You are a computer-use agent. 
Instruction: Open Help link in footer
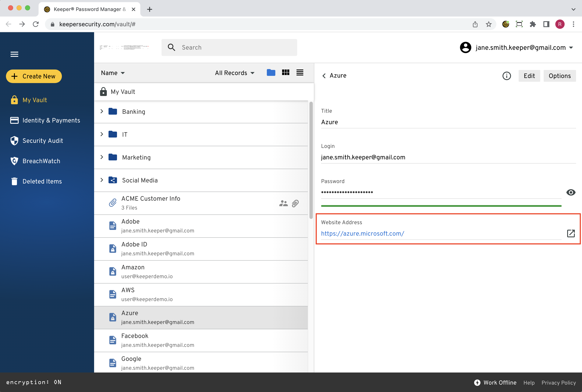pyautogui.click(x=529, y=382)
